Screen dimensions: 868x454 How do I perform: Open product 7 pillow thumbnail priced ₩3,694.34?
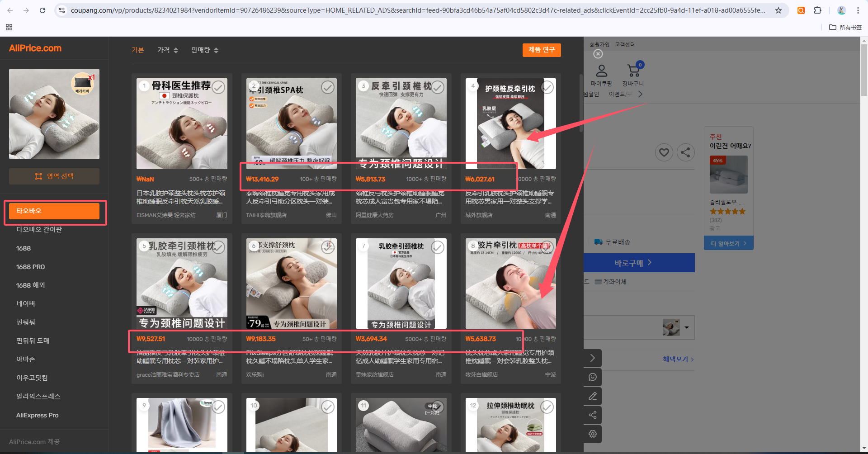tap(401, 284)
